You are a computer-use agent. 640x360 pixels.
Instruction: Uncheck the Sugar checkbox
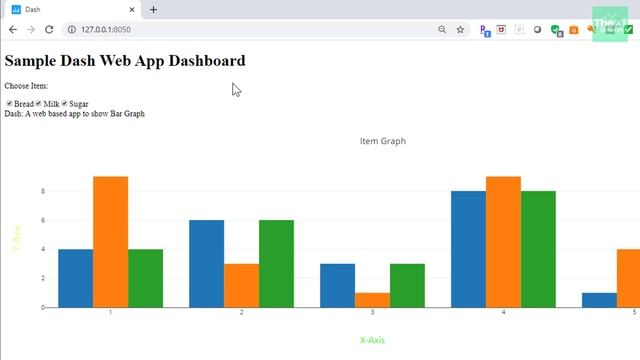tap(64, 103)
